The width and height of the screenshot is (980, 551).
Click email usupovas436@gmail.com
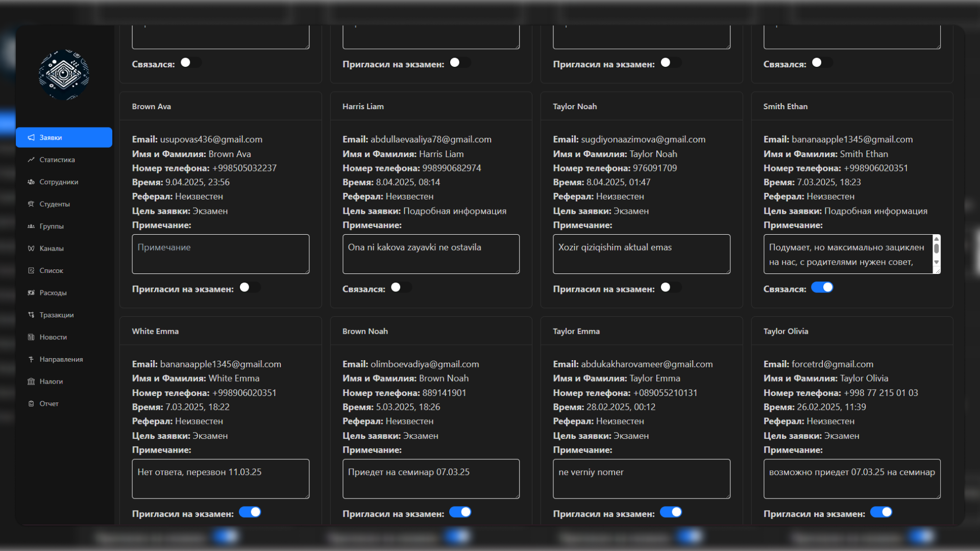(x=211, y=139)
